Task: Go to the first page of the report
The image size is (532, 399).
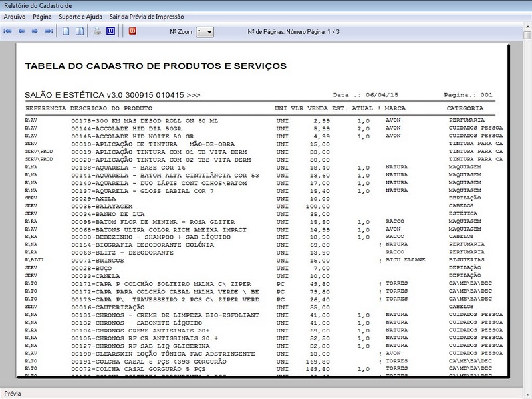Action: (8, 31)
